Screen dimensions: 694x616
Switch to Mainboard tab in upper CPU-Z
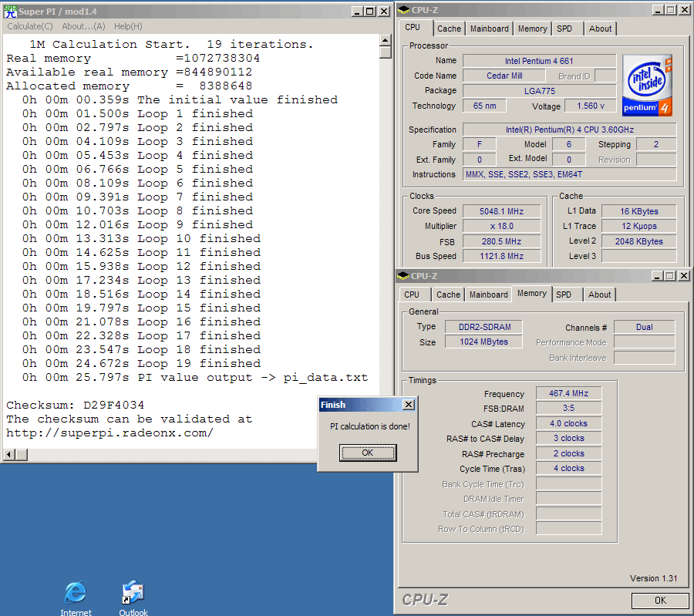point(490,29)
